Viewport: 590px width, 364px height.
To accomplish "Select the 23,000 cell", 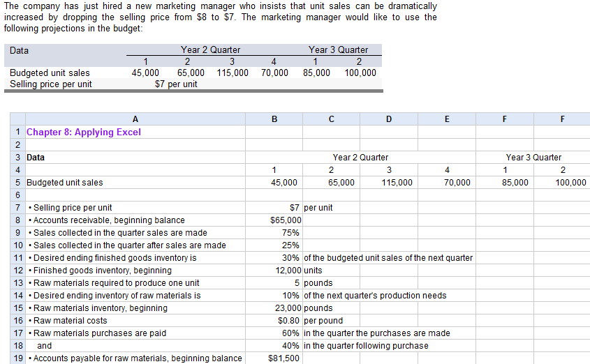I will pyautogui.click(x=274, y=308).
